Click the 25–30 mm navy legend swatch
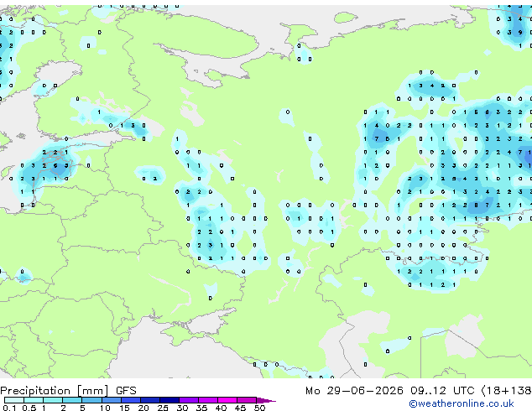 click(x=169, y=400)
